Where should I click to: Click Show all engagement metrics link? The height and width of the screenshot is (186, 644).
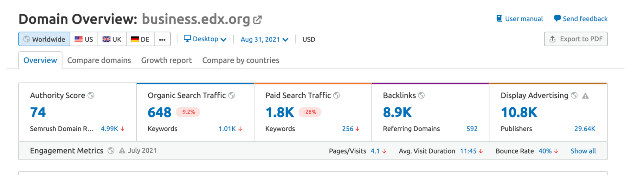click(583, 151)
